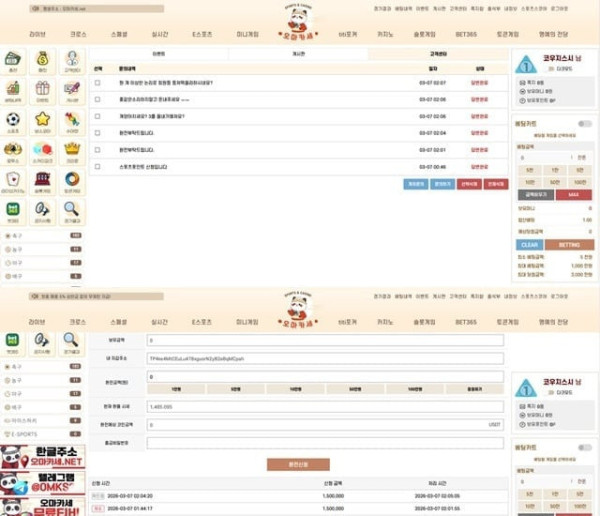This screenshot has width=600, height=516.
Task: Click the brown BETTING button
Action: click(569, 245)
